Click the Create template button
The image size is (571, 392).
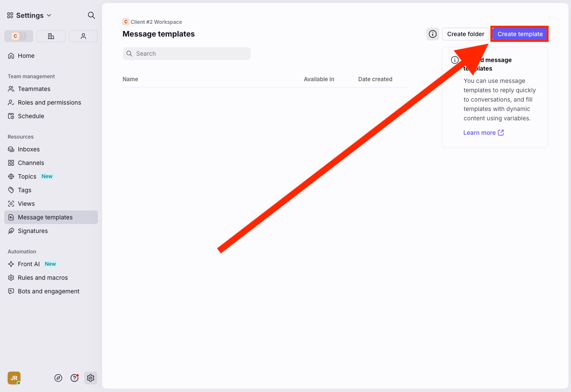(x=520, y=34)
